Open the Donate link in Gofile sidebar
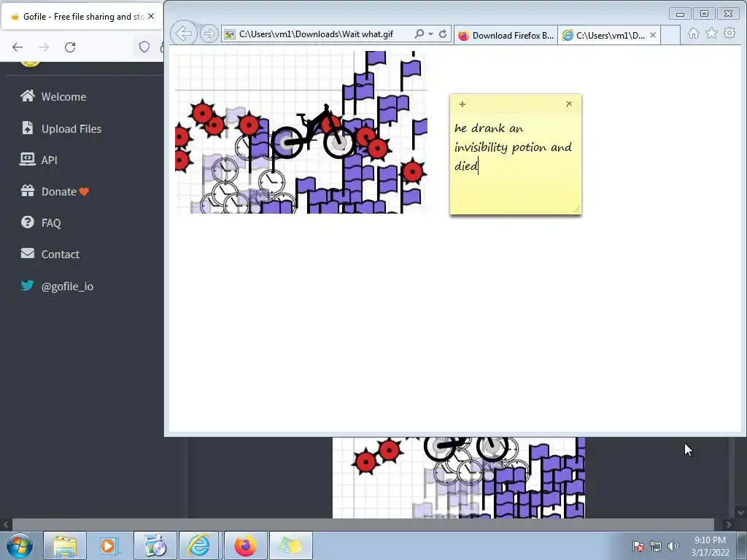 tap(55, 192)
